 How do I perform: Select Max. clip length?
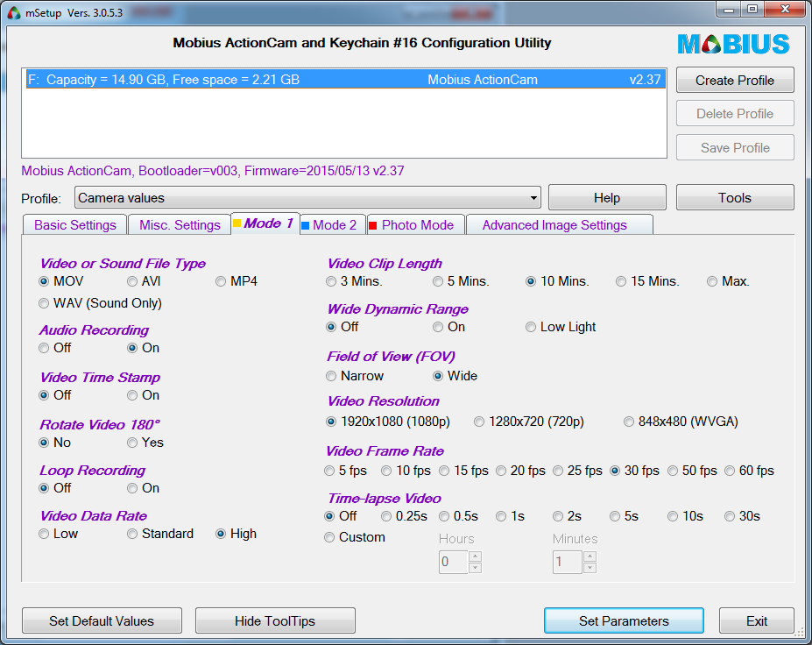click(x=729, y=281)
